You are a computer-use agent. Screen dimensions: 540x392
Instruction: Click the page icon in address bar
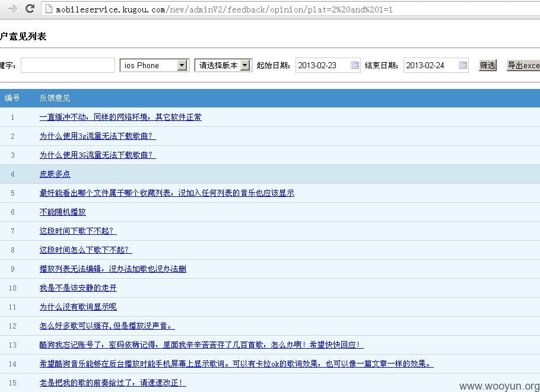(x=49, y=9)
